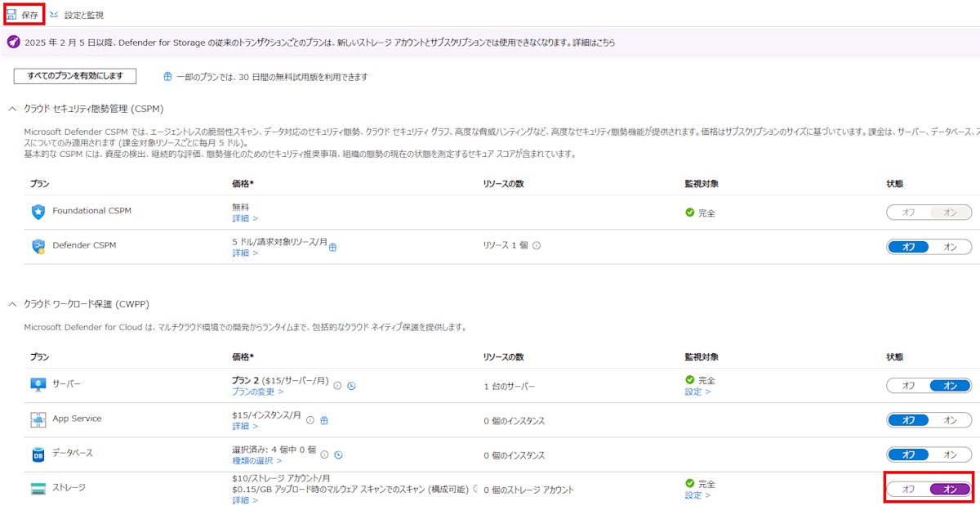Click the purple rocket icon in the banner
The height and width of the screenshot is (506, 980).
[14, 42]
